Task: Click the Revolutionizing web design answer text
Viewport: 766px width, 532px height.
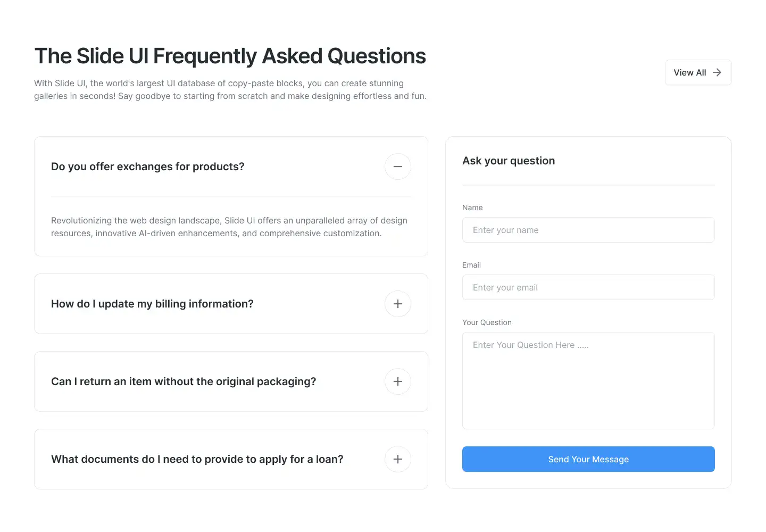Action: (x=229, y=227)
